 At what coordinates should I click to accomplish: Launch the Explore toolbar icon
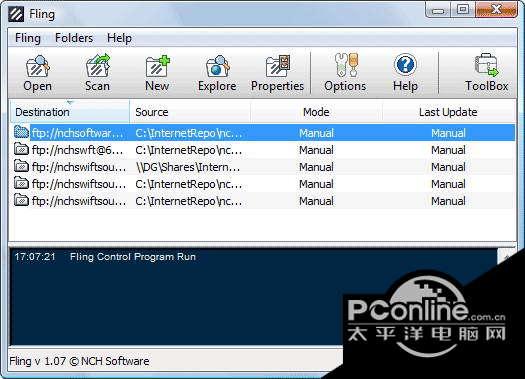(217, 73)
